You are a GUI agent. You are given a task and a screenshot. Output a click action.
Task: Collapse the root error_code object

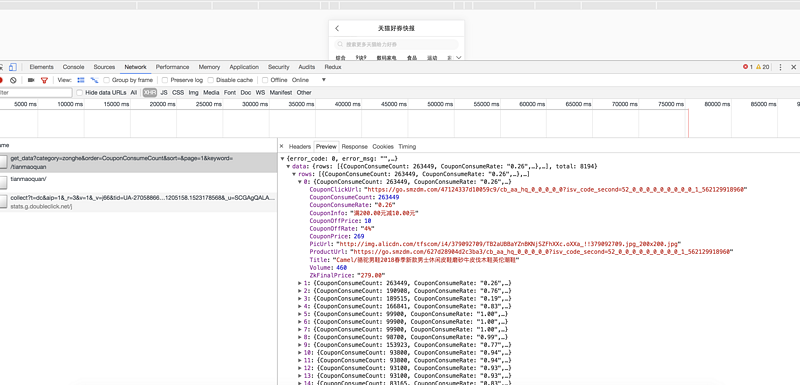(x=283, y=159)
